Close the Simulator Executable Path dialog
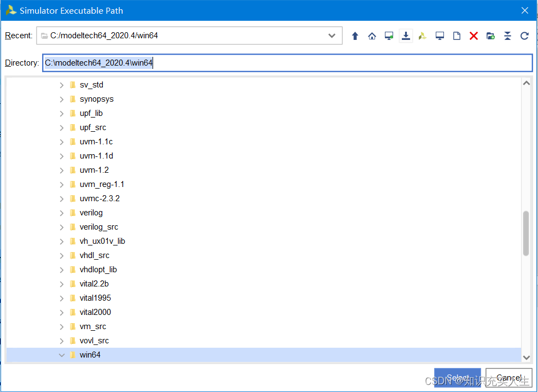538x392 pixels. [525, 10]
